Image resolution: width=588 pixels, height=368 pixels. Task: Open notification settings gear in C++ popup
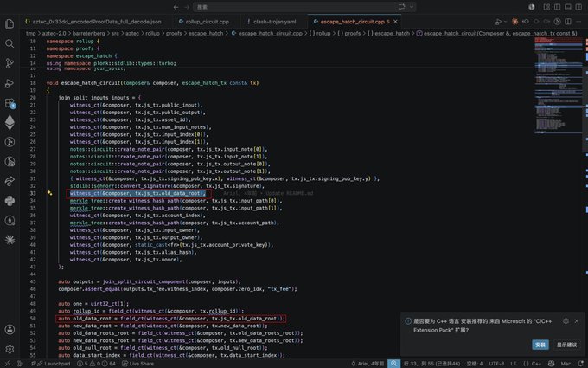click(566, 321)
